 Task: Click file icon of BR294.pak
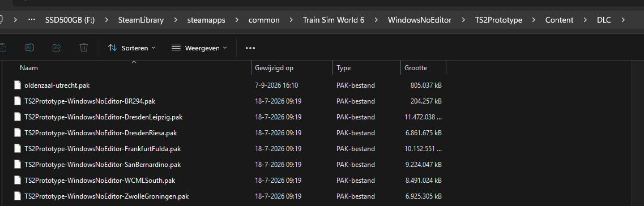coord(17,101)
